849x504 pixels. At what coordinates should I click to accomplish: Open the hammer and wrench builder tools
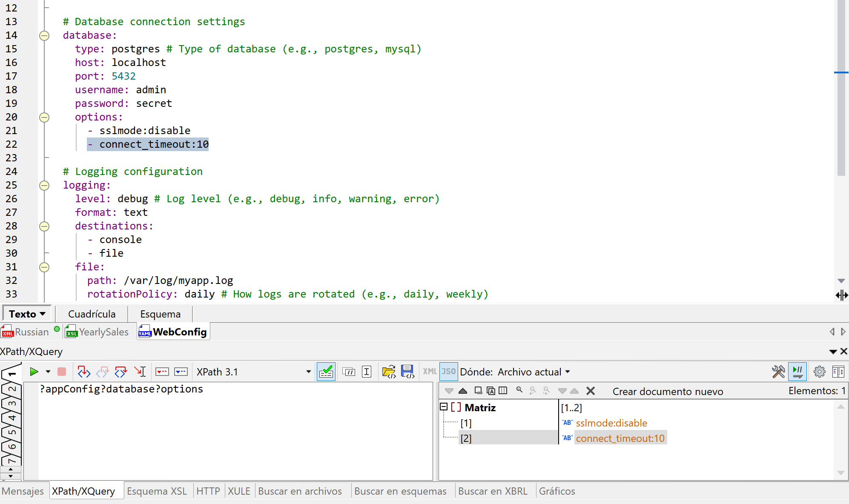coord(778,372)
